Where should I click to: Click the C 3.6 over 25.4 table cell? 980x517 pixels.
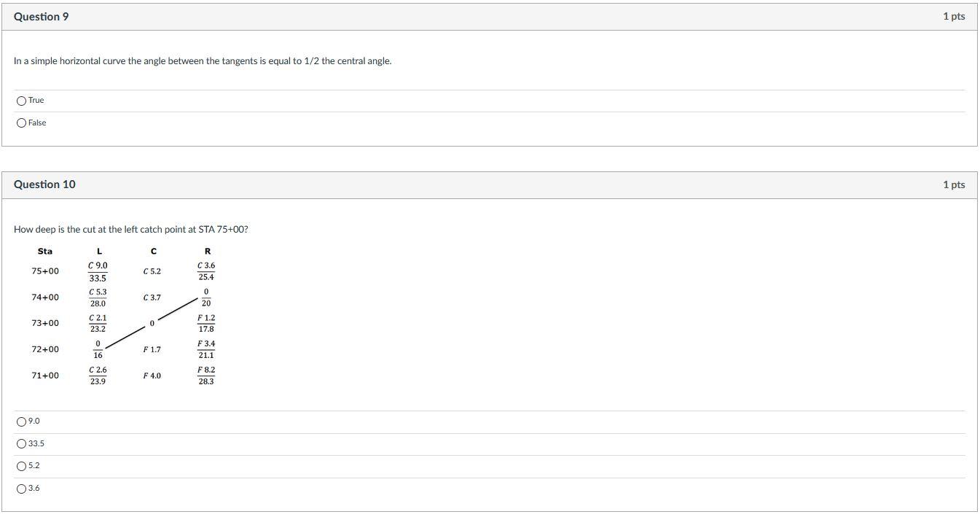coord(206,271)
